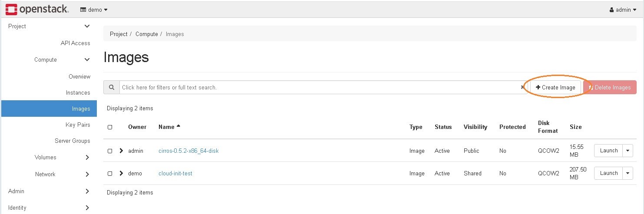The width and height of the screenshot is (644, 214).
Task: Expand details chevron for the demo image row
Action: coord(122,173)
